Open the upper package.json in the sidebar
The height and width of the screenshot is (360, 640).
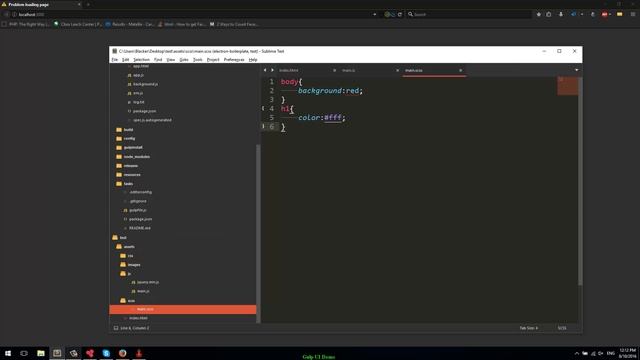[144, 111]
